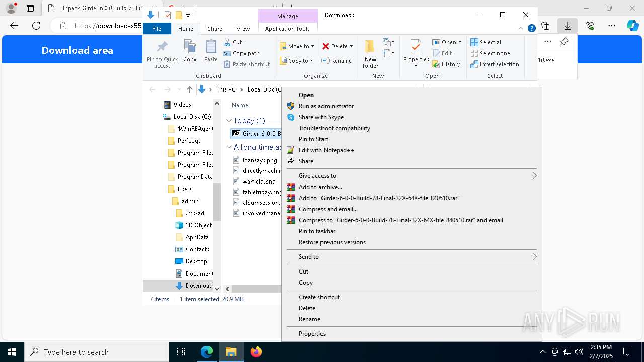Select Add to archive...

(x=412, y=187)
